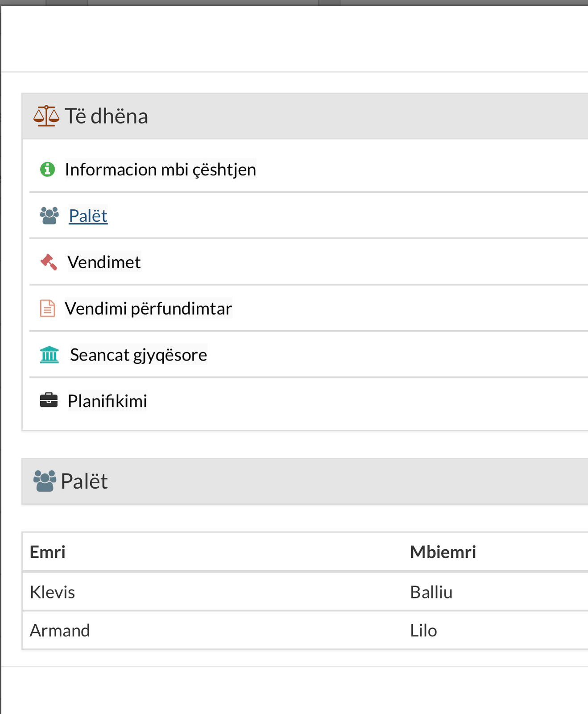Screen dimensions: 588x714
Task: Click the black briefcase icon
Action: click(49, 400)
